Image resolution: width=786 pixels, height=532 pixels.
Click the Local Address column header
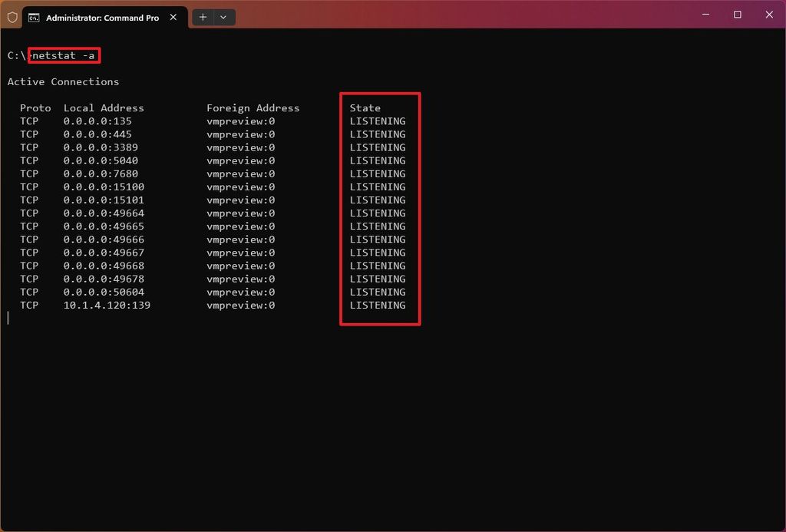tap(104, 107)
